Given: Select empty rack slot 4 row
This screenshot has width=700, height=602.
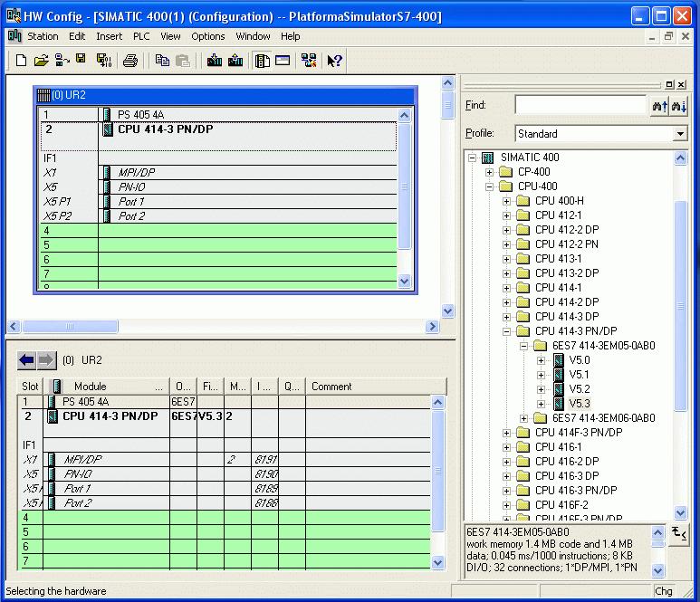Looking at the screenshot, I should [218, 230].
